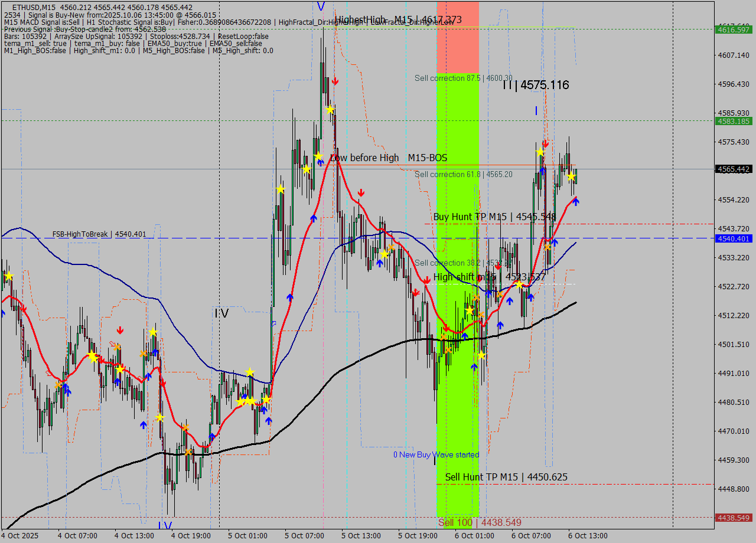The width and height of the screenshot is (756, 543).
Task: Click the '0 New Buy Wave started' text
Action: click(x=436, y=454)
